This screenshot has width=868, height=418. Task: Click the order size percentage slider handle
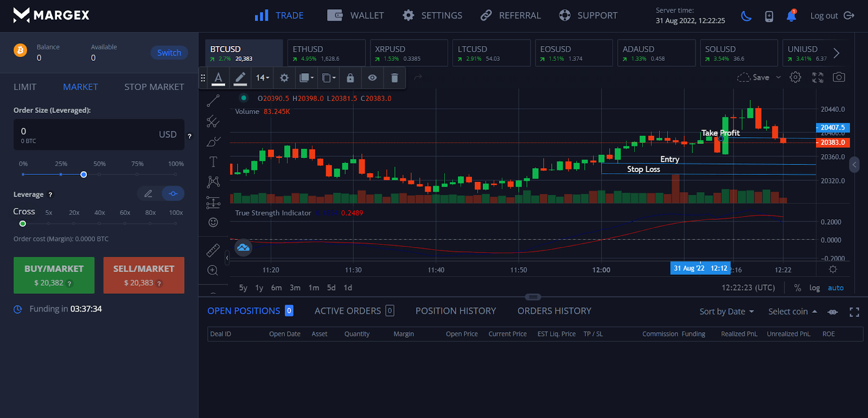[84, 174]
